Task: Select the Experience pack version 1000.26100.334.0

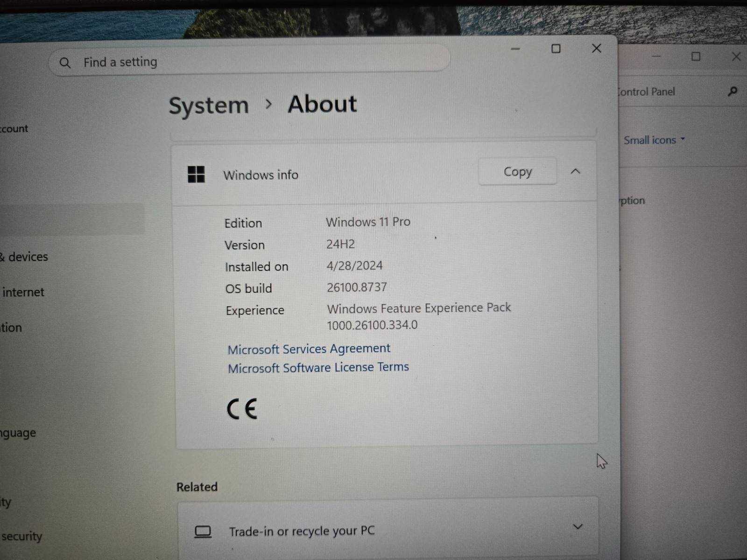Action: 372,325
